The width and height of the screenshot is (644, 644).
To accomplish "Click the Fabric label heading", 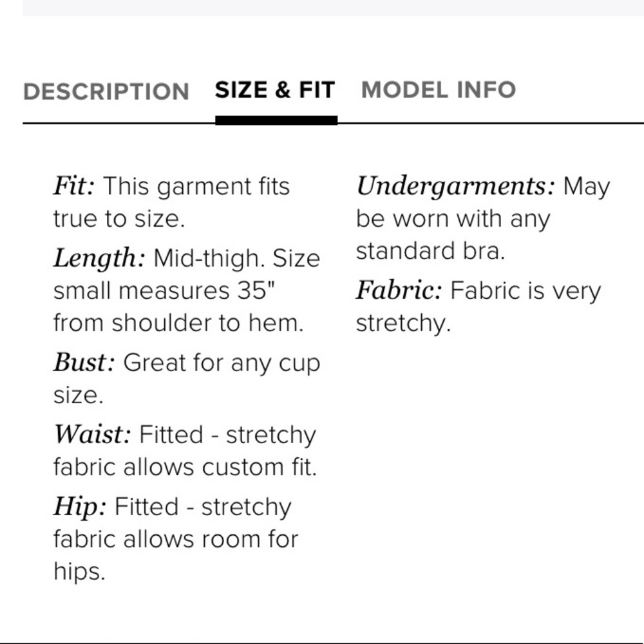I will (399, 290).
